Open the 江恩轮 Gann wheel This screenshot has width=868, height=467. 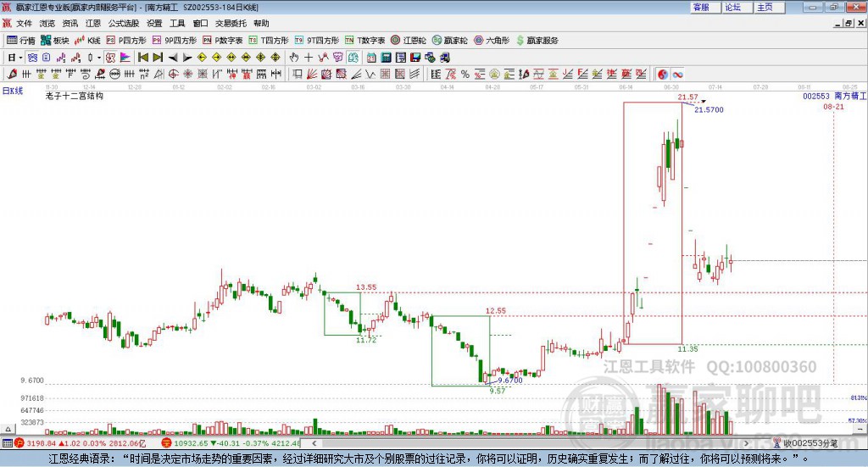409,41
